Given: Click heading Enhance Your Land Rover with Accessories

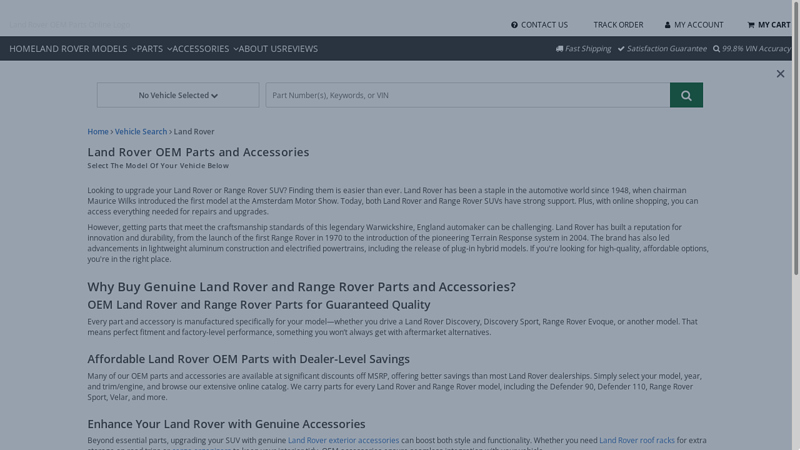Looking at the screenshot, I should pos(227,424).
